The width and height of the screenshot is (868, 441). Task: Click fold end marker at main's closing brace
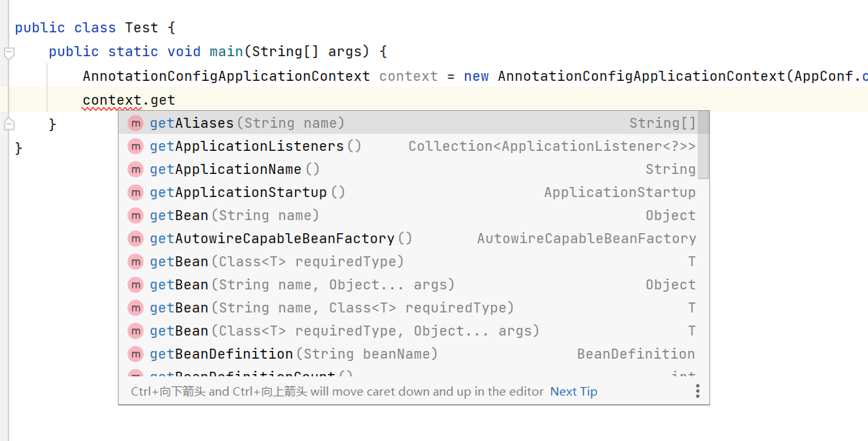(9, 124)
